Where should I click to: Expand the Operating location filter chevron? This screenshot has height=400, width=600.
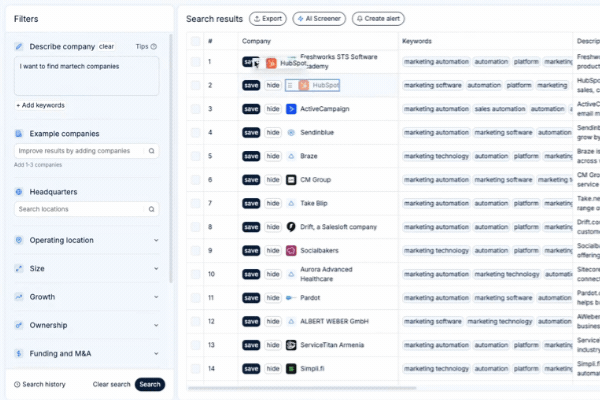click(156, 240)
